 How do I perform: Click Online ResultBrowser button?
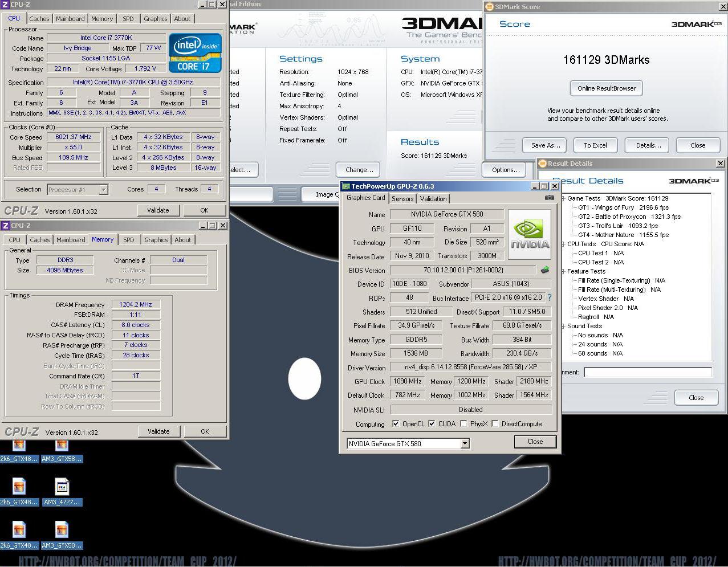[607, 88]
